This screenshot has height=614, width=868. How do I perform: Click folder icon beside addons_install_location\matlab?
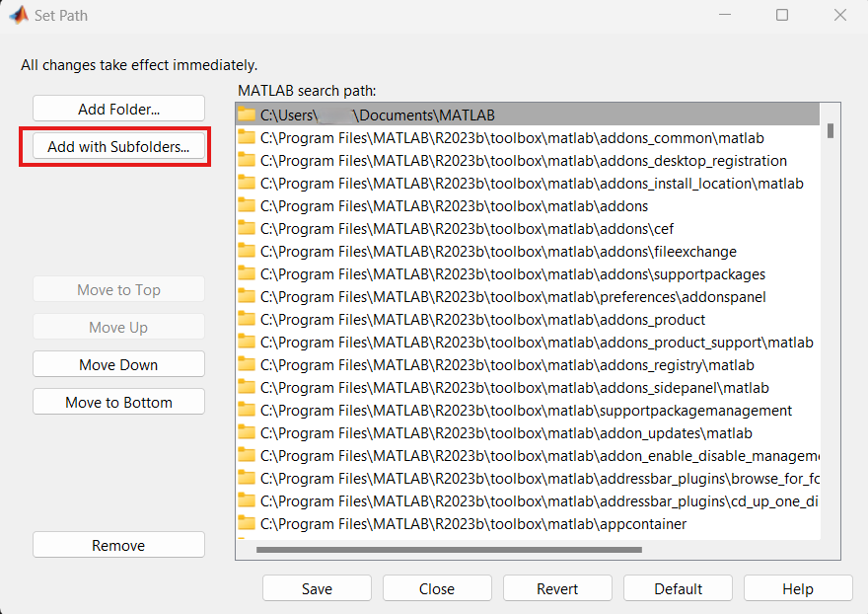pos(247,183)
